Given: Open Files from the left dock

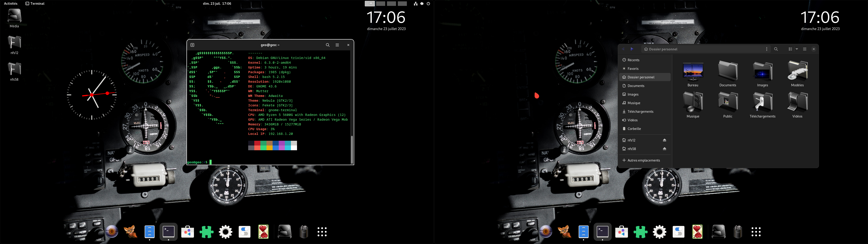Looking at the screenshot, I should click(x=150, y=232).
